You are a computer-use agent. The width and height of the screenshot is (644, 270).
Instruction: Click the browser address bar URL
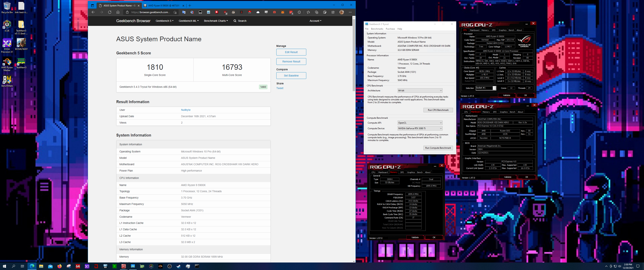151,12
